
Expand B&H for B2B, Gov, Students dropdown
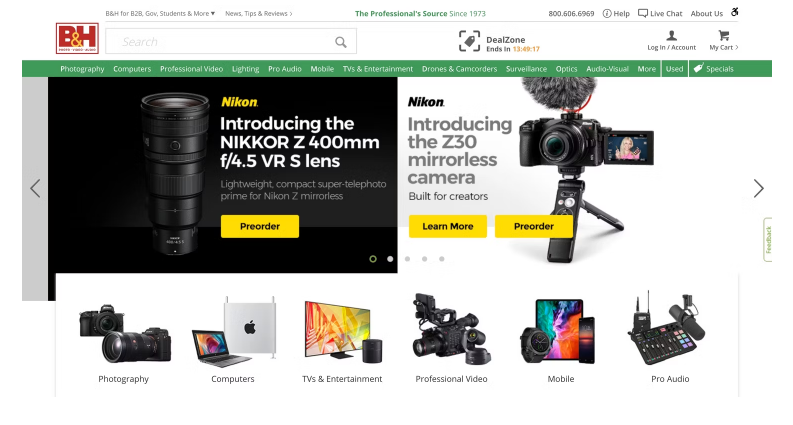tap(160, 14)
